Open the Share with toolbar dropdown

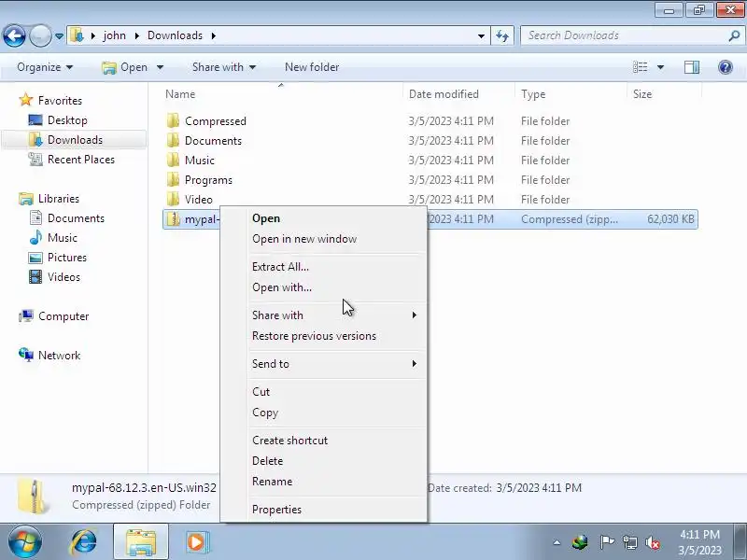point(224,67)
